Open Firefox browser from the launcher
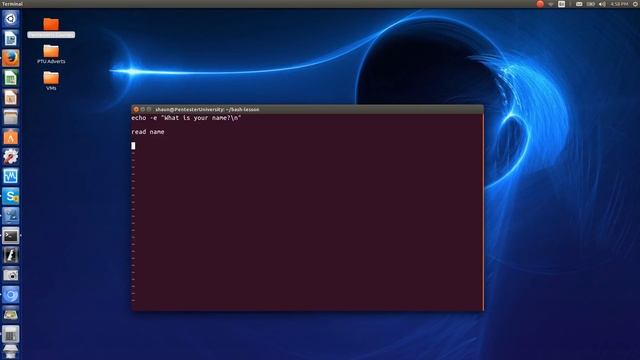640x360 pixels. point(11,58)
